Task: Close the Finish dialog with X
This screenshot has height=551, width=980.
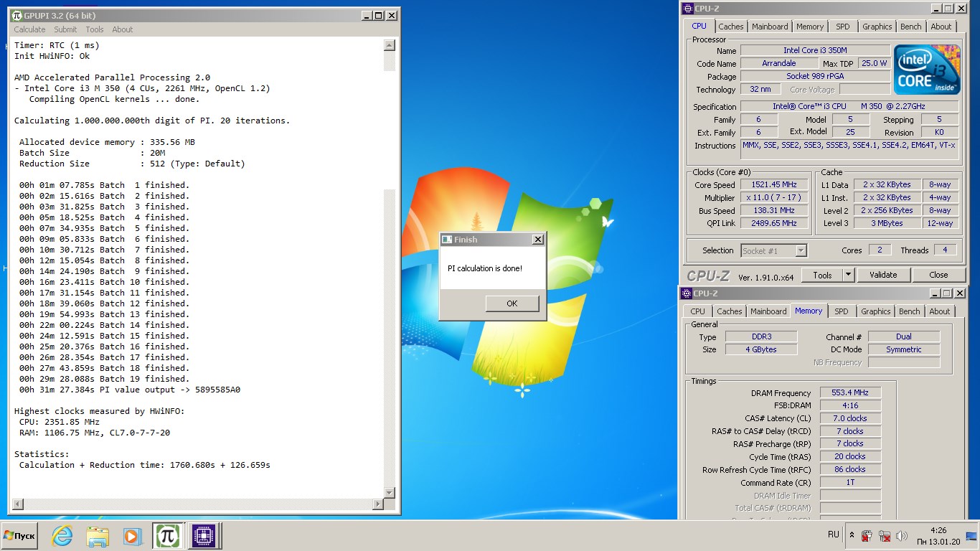Action: tap(537, 240)
